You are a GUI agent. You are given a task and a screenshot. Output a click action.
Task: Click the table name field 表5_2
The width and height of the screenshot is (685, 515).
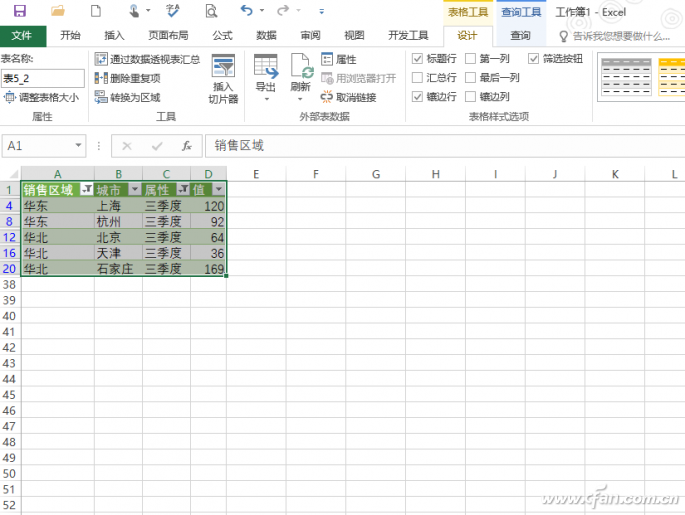(x=42, y=79)
